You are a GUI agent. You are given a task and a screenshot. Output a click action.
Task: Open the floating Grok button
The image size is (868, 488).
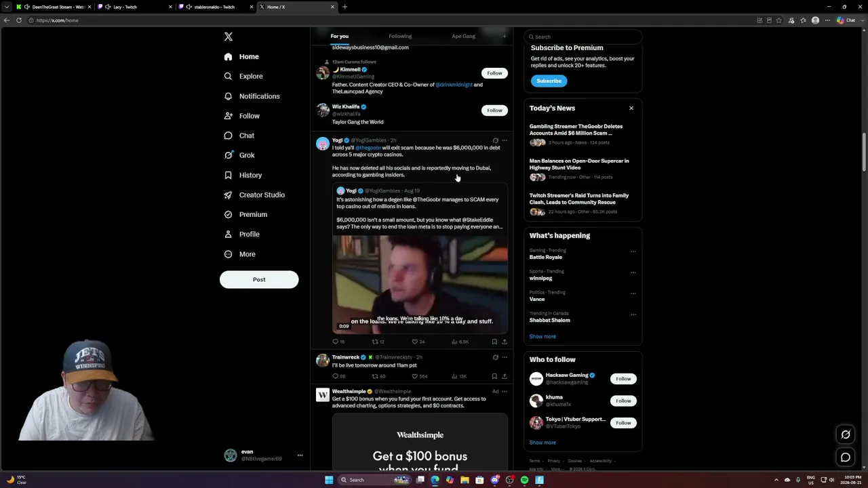pyautogui.click(x=846, y=434)
